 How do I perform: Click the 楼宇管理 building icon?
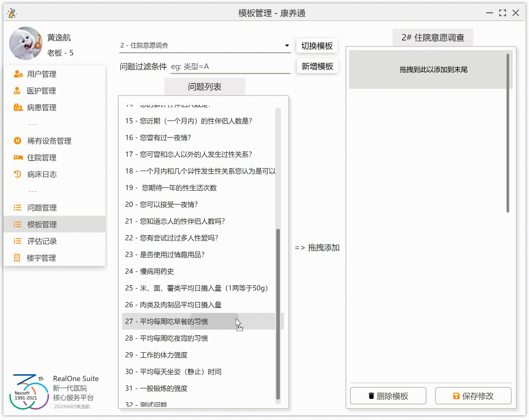point(17,258)
